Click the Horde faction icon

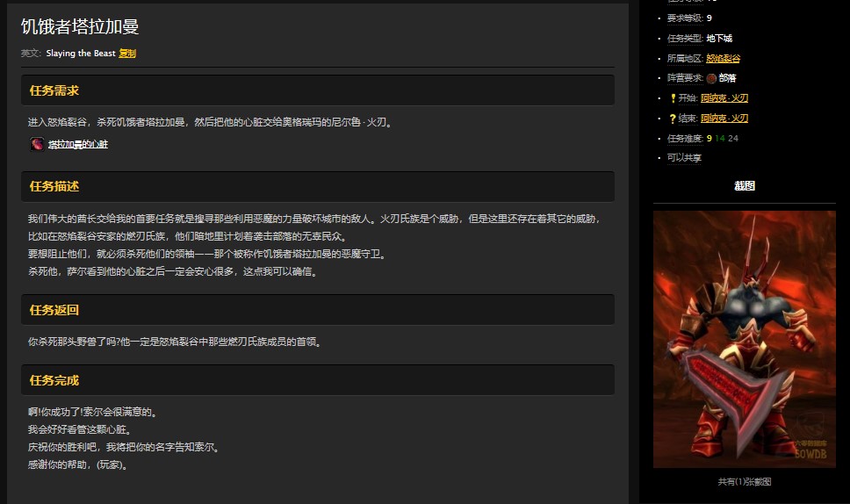pos(711,78)
